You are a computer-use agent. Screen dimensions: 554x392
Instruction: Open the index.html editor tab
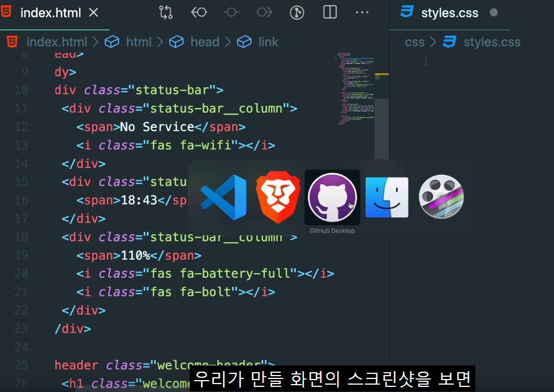click(x=50, y=13)
